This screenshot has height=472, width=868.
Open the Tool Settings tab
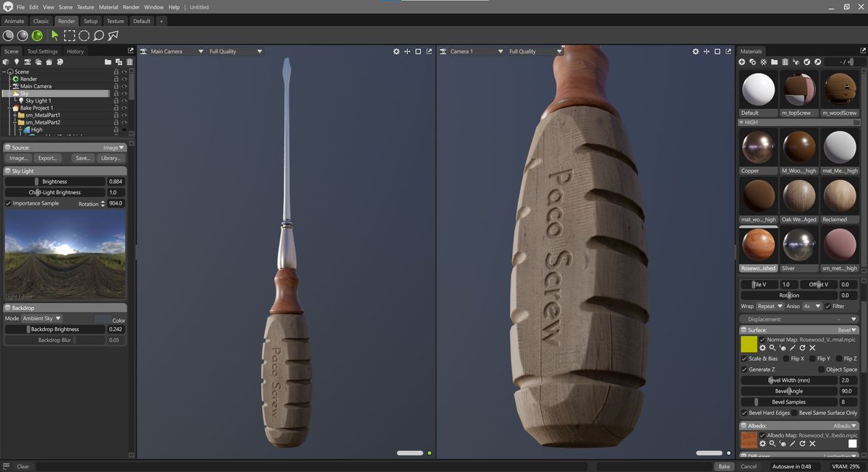coord(42,51)
